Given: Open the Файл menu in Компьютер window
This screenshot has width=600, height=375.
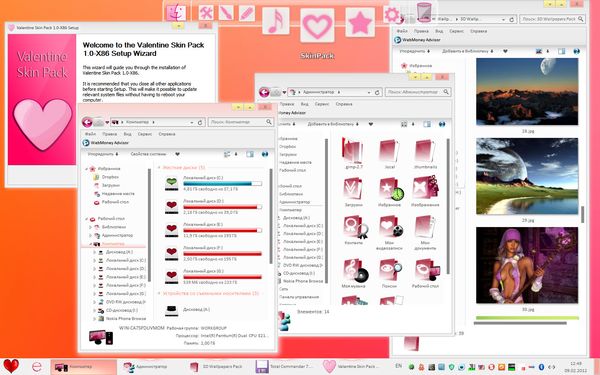Looking at the screenshot, I should click(90, 134).
